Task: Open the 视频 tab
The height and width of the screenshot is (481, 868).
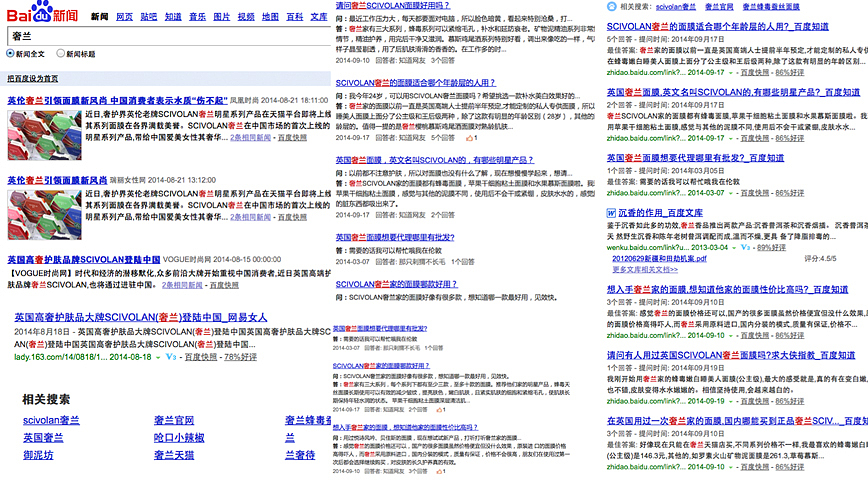Action: 246,17
